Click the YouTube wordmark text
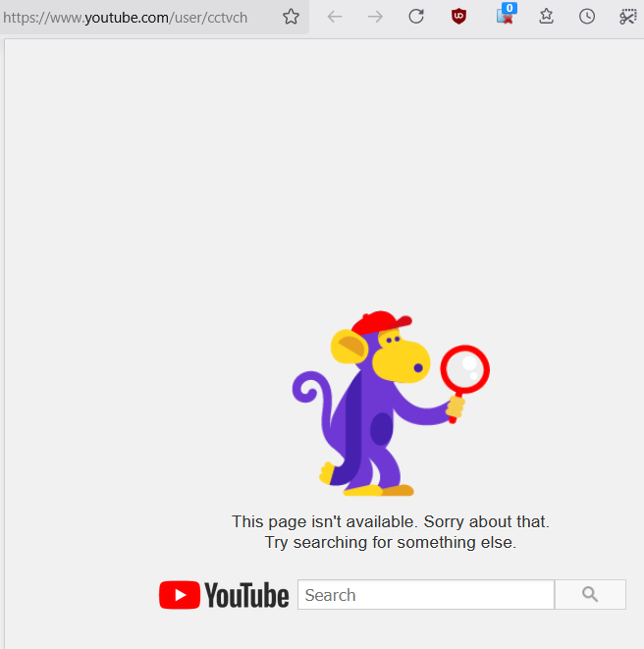644x649 pixels. pos(246,595)
